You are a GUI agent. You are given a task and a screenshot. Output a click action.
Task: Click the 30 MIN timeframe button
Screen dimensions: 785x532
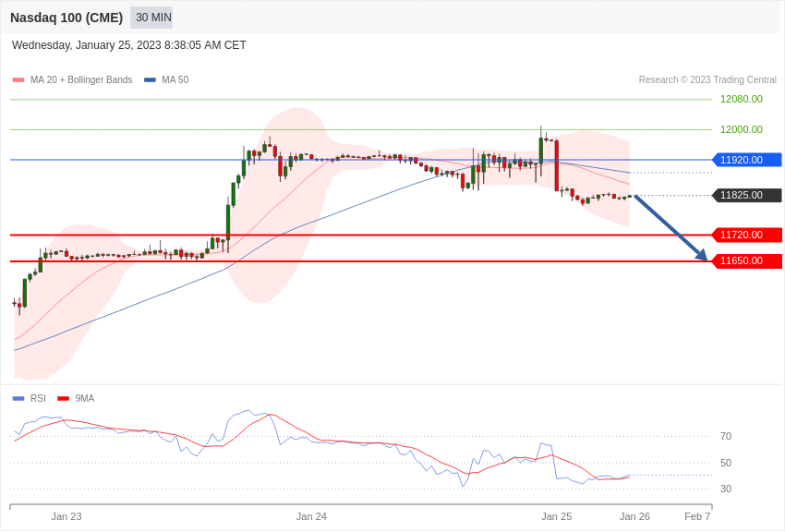(x=151, y=18)
